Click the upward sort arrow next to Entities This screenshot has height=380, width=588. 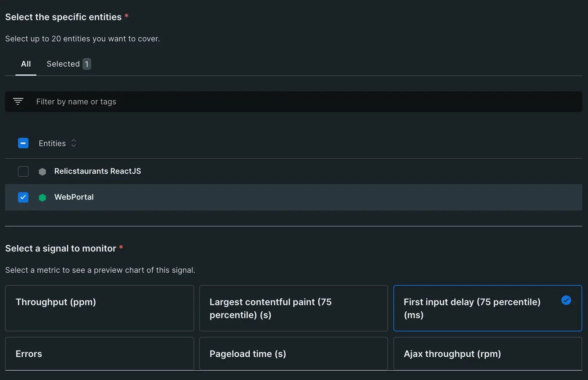click(73, 141)
